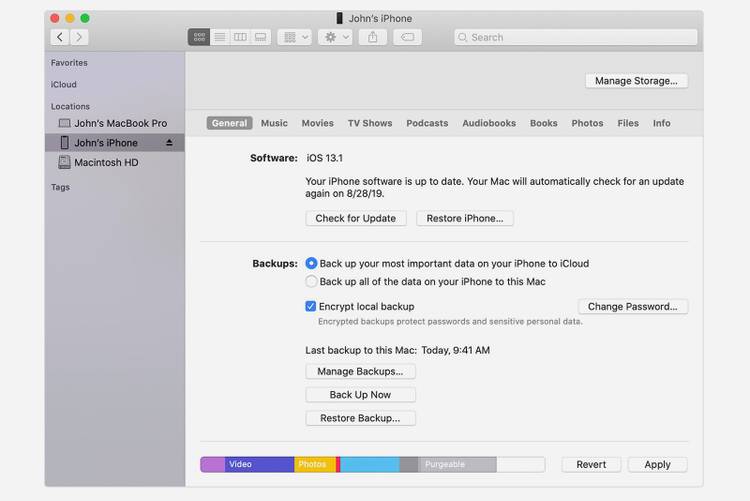Switch to the Music tab
Viewport: 750px width, 501px height.
[x=274, y=123]
